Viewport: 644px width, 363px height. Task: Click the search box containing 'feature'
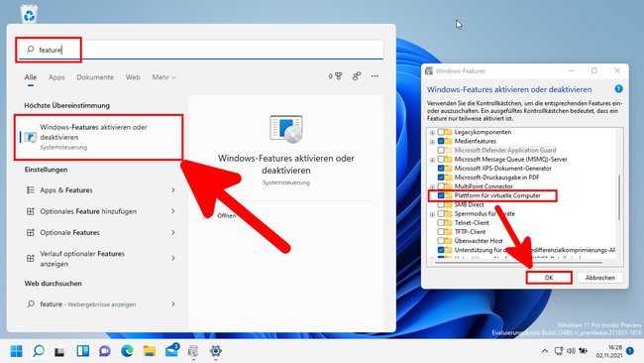(x=200, y=50)
